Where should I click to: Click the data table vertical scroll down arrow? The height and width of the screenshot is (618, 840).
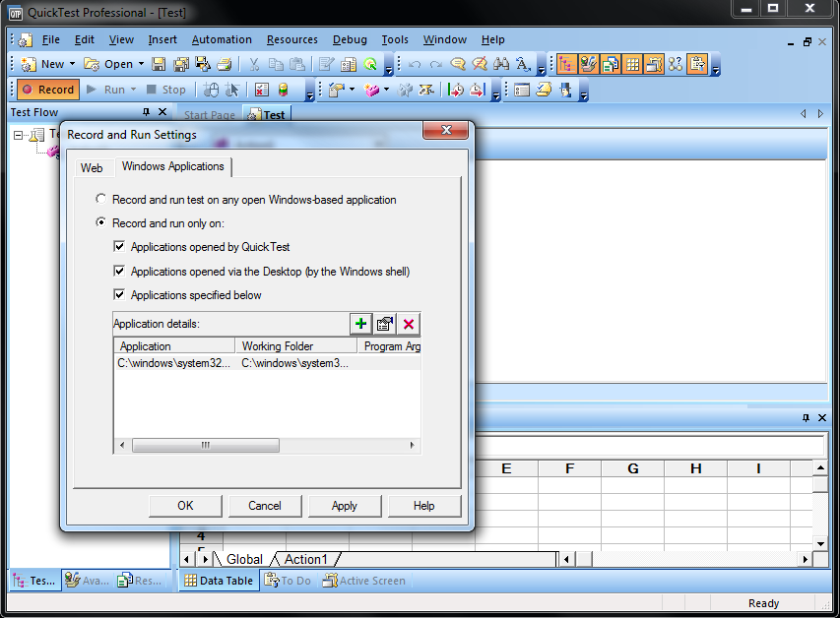[x=820, y=543]
